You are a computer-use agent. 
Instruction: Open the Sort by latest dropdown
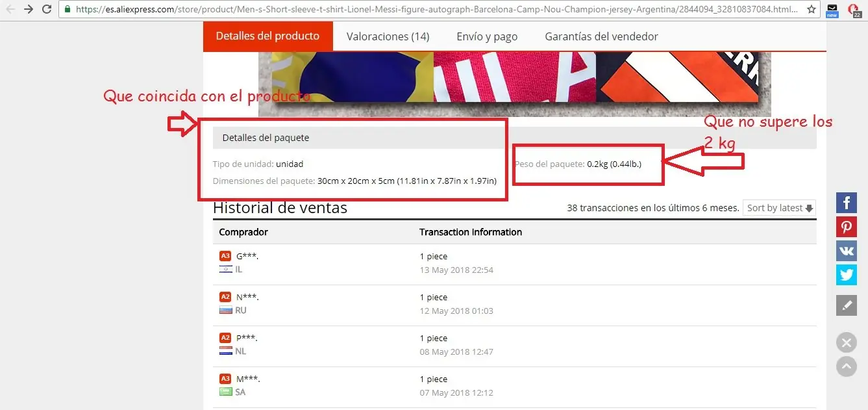click(x=779, y=208)
